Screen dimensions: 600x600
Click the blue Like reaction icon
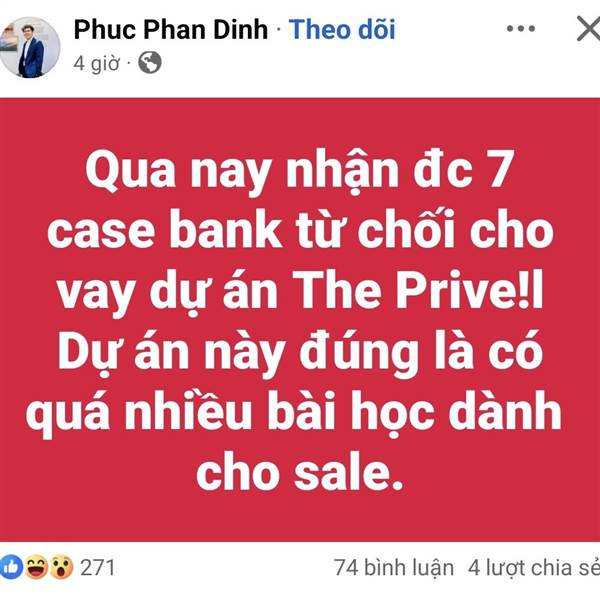(x=11, y=567)
